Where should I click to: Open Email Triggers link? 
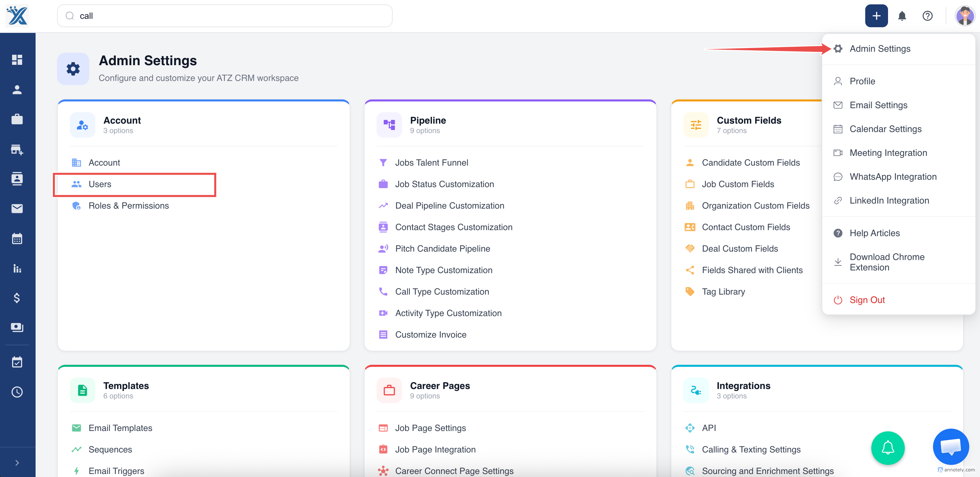(x=116, y=471)
